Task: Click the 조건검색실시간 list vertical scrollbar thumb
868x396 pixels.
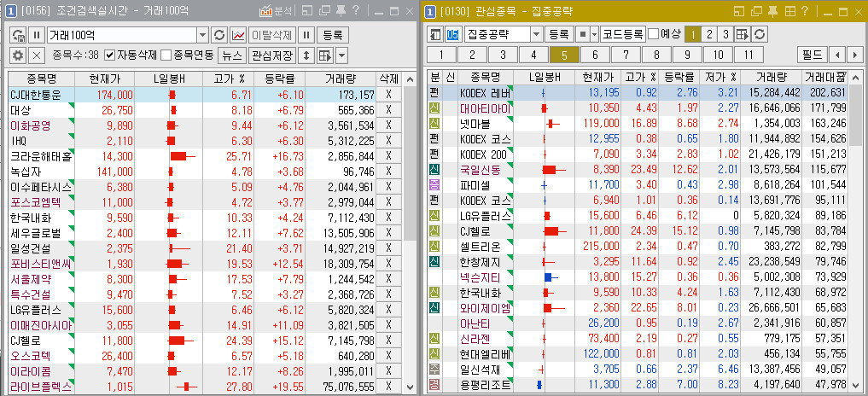Action: 411,163
